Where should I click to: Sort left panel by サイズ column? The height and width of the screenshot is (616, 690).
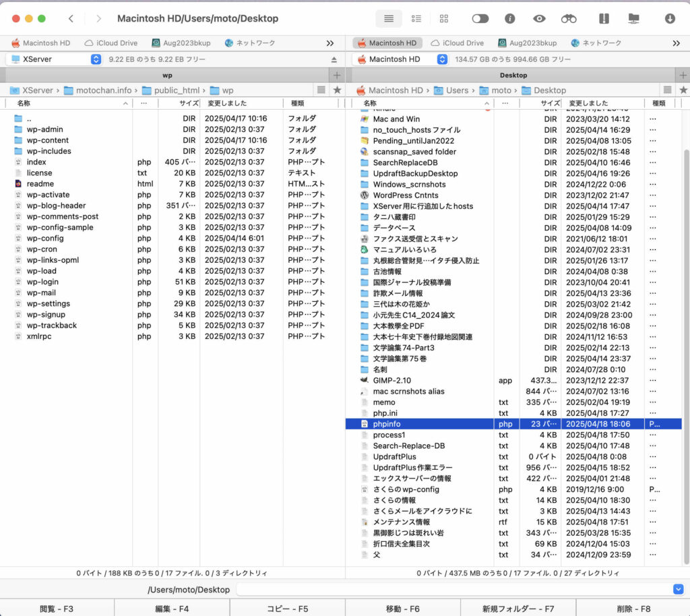click(x=179, y=103)
